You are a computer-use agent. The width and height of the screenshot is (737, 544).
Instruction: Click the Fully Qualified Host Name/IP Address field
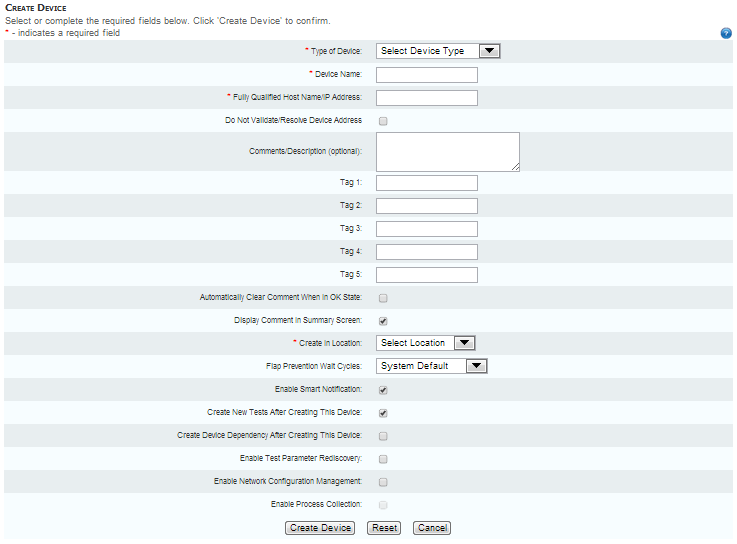427,98
